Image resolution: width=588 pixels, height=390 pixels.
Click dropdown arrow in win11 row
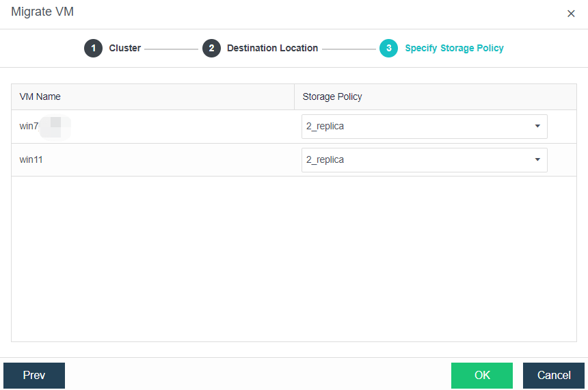tap(537, 160)
